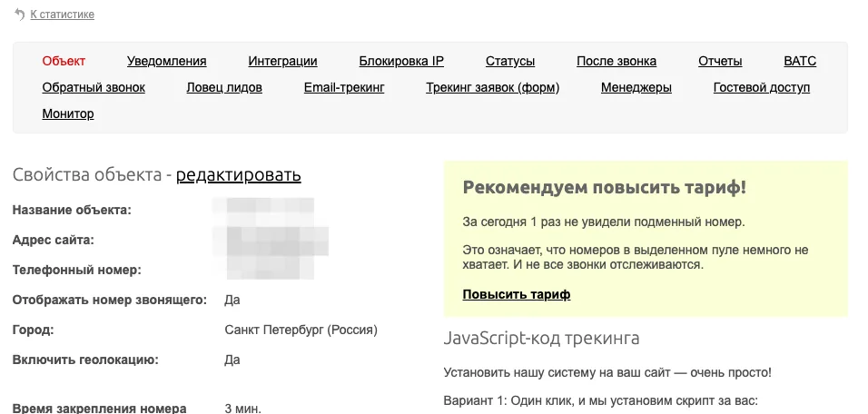
Task: Open the Объект tab
Action: [x=64, y=61]
